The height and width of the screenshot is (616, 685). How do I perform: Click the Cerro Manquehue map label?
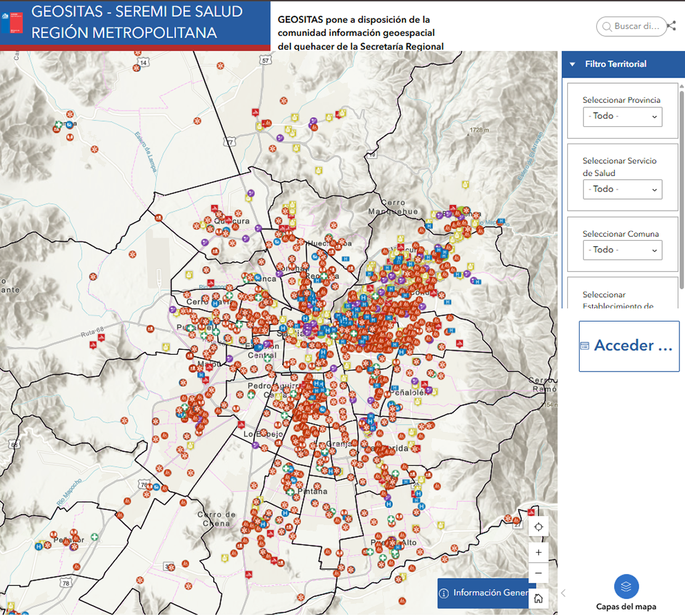(393, 207)
